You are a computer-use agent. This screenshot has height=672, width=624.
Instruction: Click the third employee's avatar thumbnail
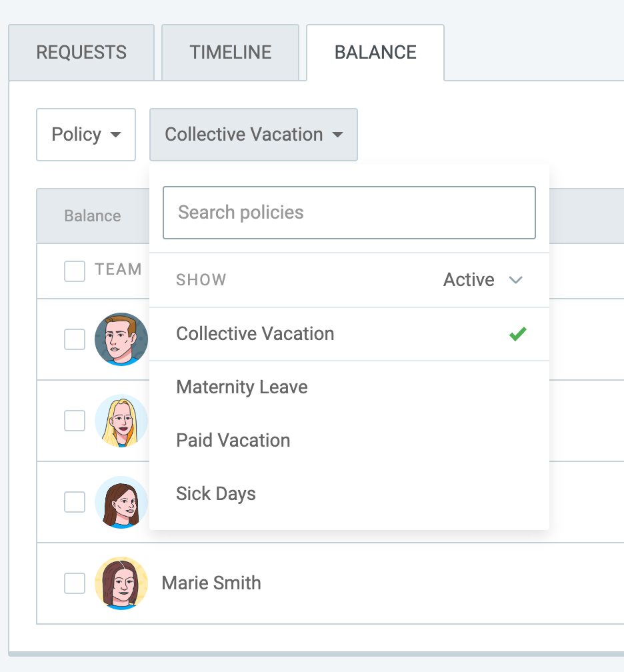pyautogui.click(x=121, y=502)
